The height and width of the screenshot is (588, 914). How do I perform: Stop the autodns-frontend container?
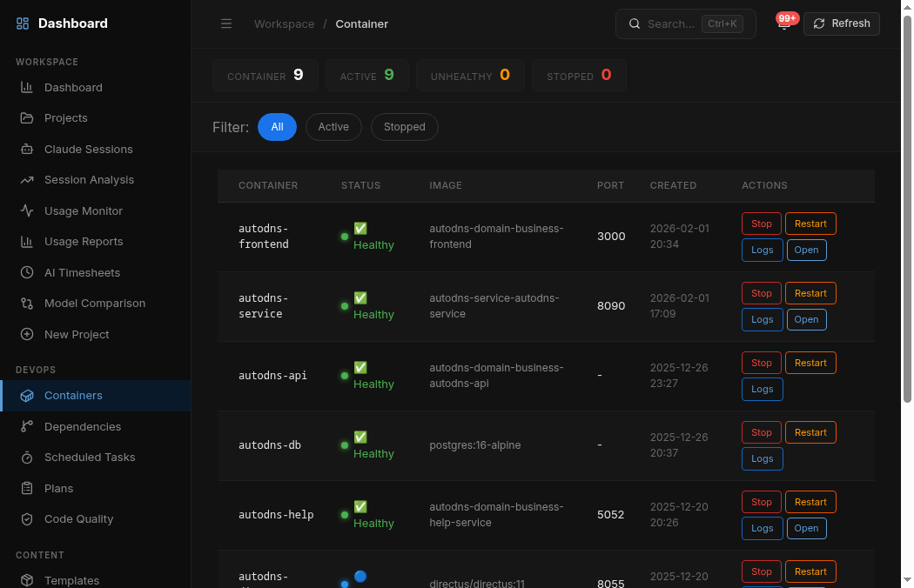(762, 224)
